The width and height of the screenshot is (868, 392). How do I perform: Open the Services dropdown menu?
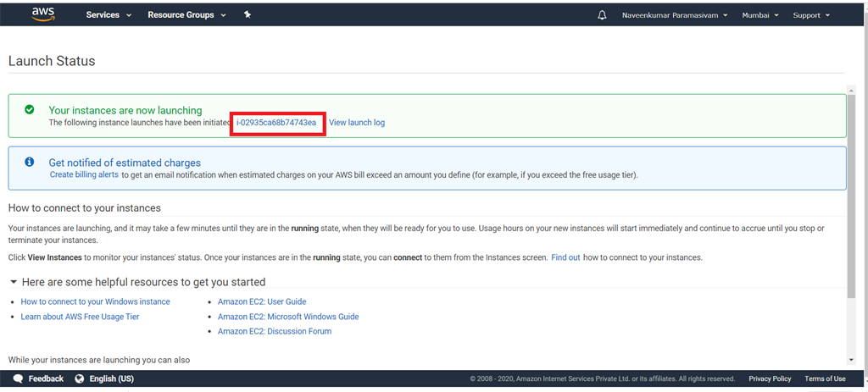[108, 15]
